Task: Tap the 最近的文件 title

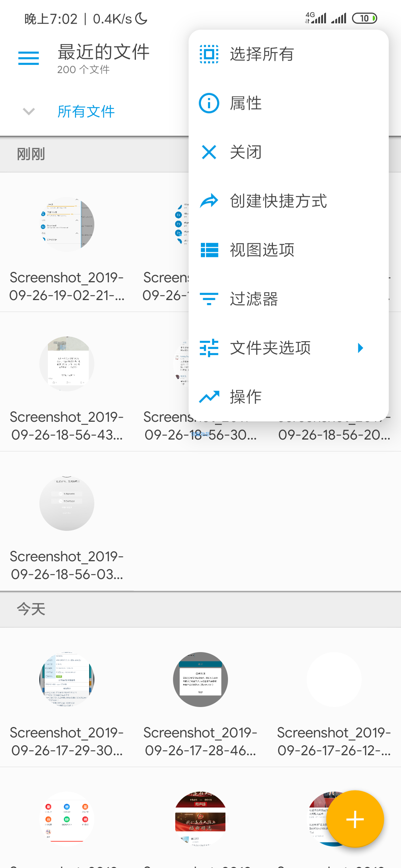Action: coord(104,52)
